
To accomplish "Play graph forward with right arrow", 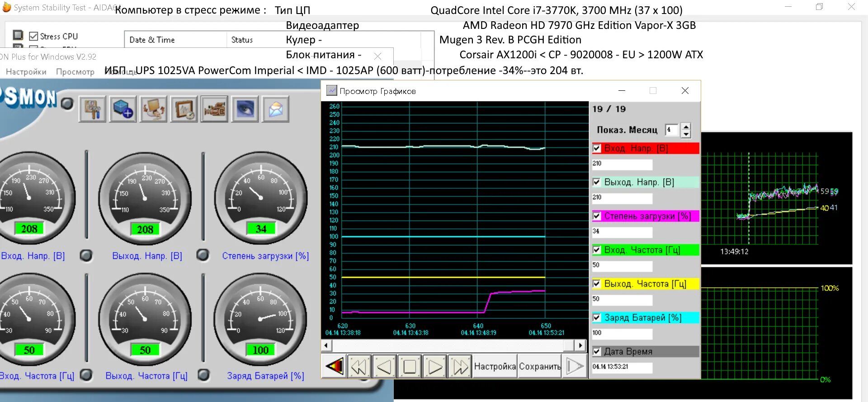I will point(435,366).
